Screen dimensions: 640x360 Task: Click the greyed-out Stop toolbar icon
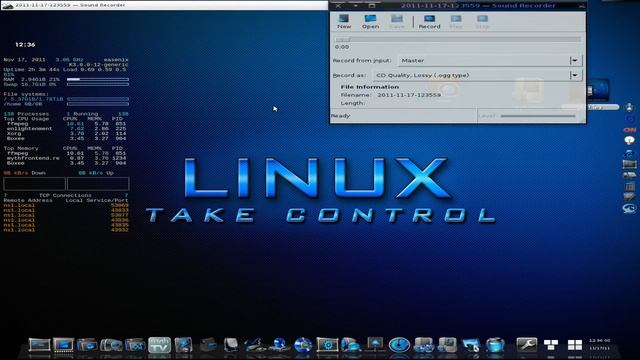point(482,21)
